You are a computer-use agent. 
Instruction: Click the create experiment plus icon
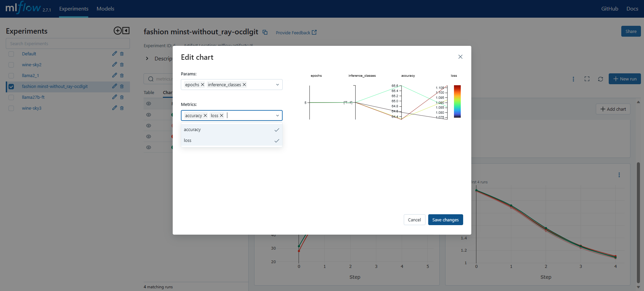[x=117, y=31]
